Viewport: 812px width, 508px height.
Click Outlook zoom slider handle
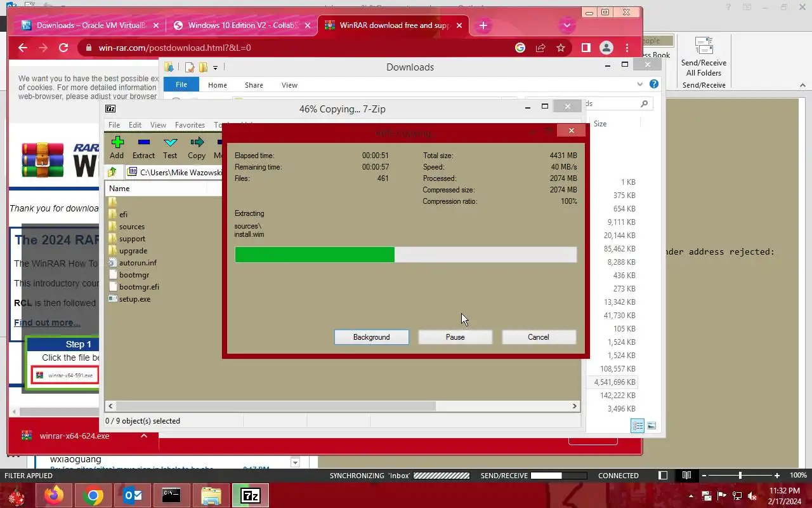coord(740,475)
